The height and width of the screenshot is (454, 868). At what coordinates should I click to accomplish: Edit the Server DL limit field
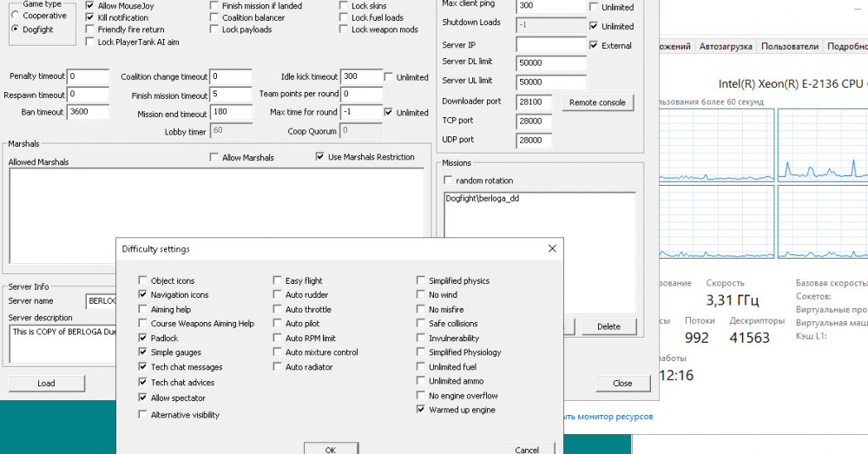551,63
